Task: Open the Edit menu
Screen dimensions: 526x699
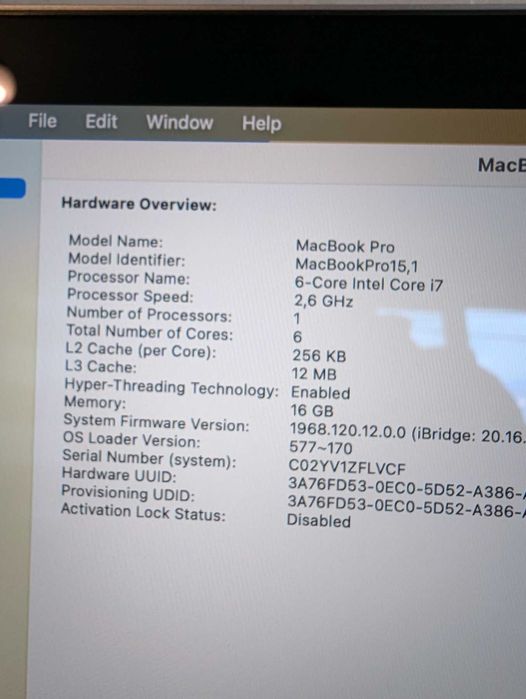Action: (x=101, y=121)
